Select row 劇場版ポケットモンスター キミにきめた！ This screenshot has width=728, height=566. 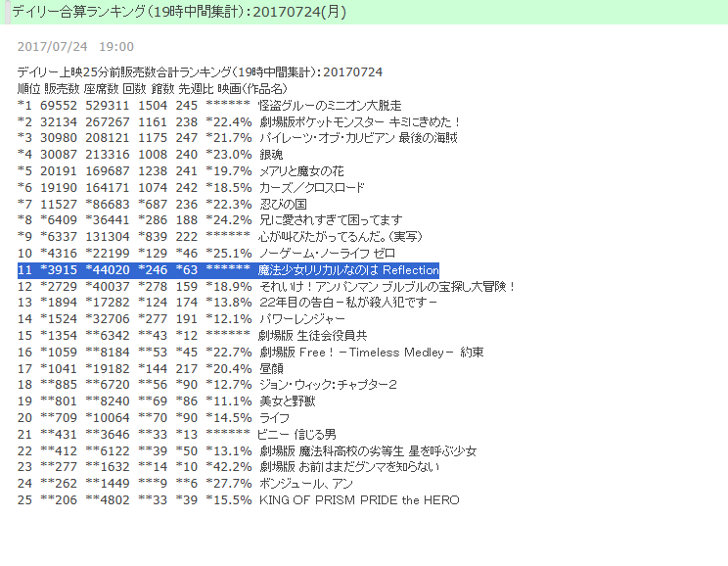click(239, 121)
